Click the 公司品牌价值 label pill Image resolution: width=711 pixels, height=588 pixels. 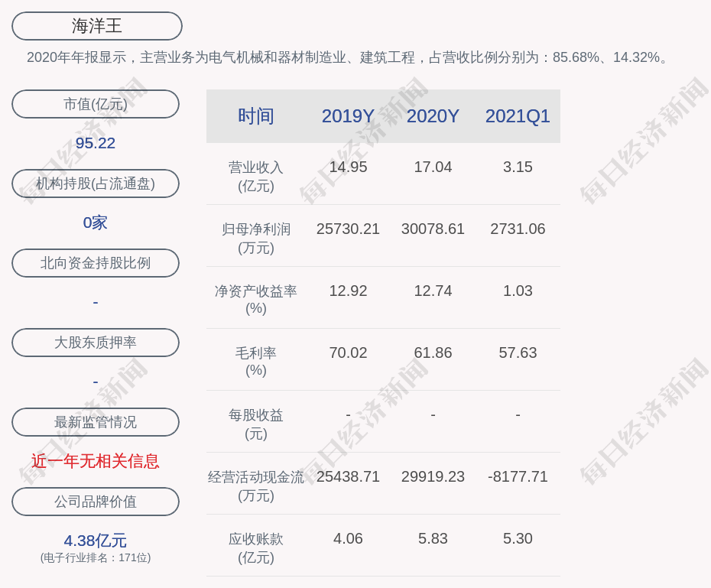click(96, 502)
